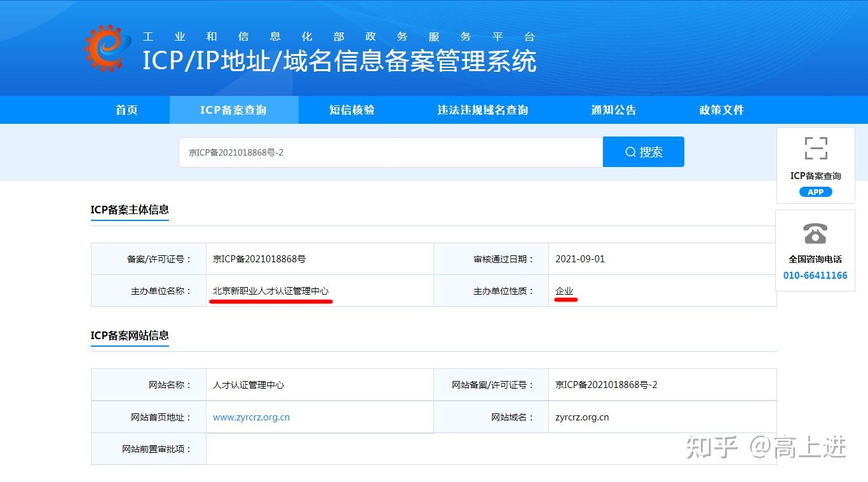The height and width of the screenshot is (482, 868).
Task: Click the 京ICP备2021018868号-2 table cell
Action: 662,385
